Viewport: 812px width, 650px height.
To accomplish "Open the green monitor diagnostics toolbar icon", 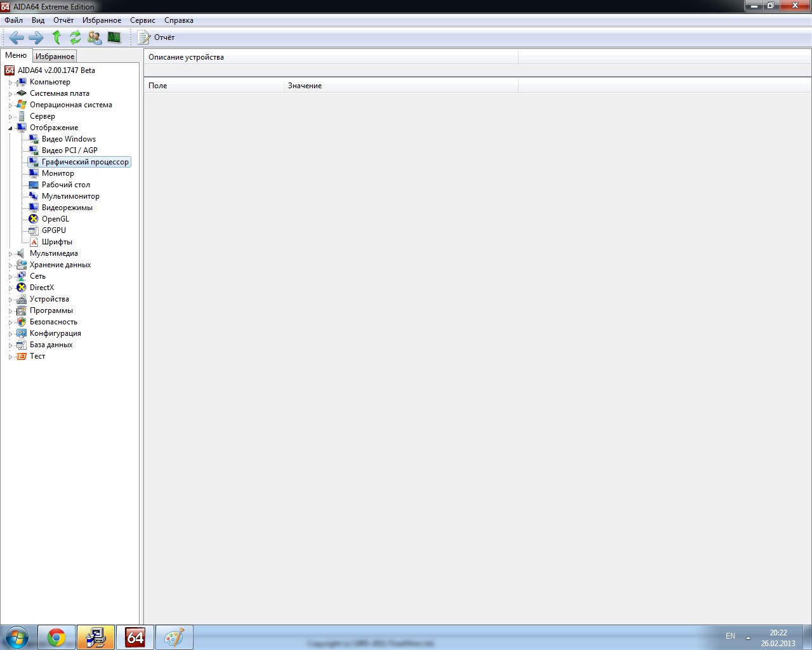I will [x=114, y=37].
